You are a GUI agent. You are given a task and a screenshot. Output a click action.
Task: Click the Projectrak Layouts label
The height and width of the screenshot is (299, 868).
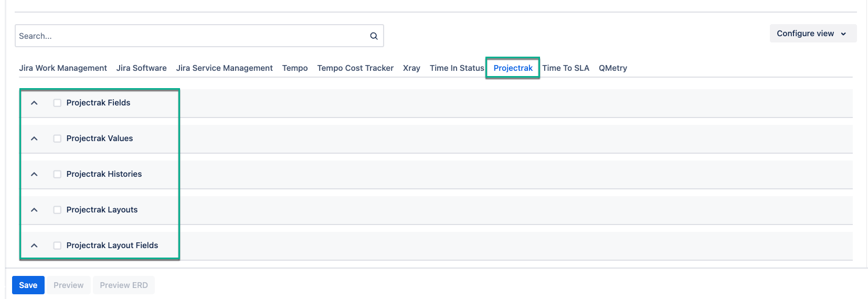click(x=102, y=210)
